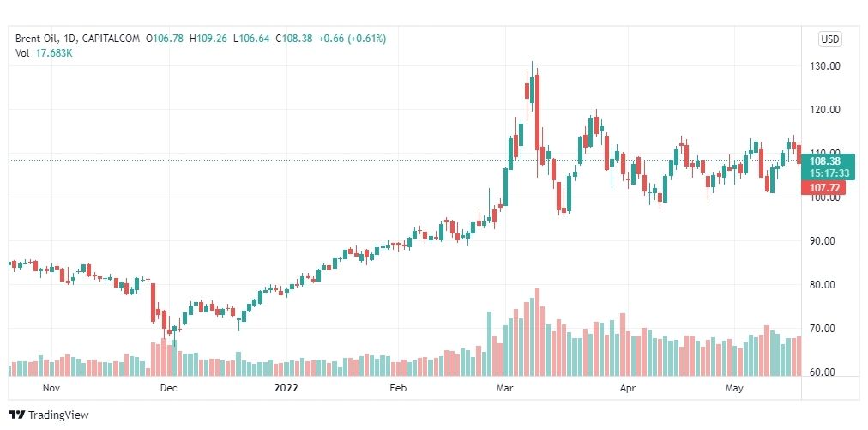Select the 2022 time axis marker
The width and height of the screenshot is (868, 430).
286,388
